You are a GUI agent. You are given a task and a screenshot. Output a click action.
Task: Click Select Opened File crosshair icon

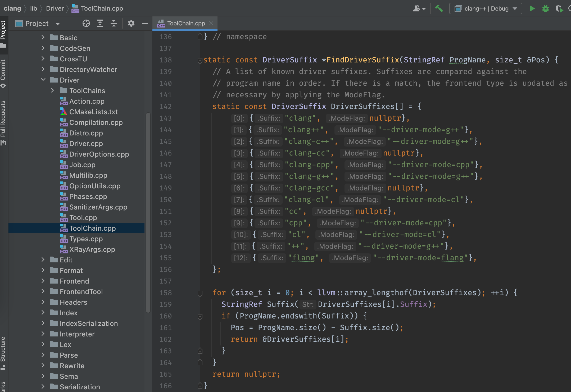pos(86,24)
